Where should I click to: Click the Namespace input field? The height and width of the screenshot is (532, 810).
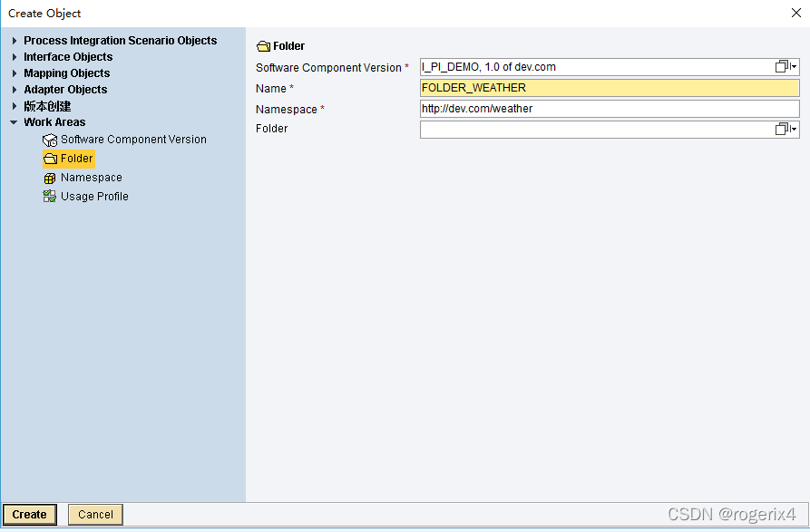[x=609, y=109]
